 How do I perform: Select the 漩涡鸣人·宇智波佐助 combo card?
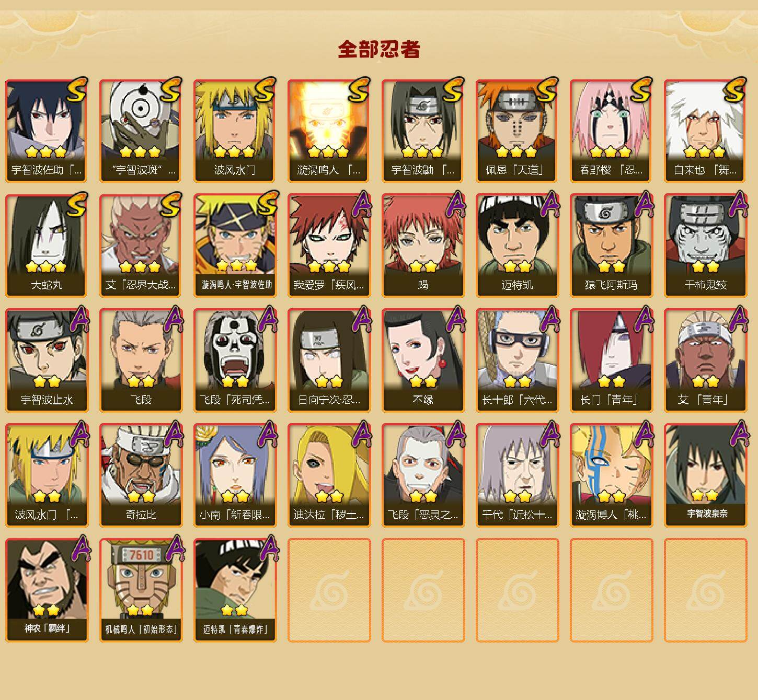(x=235, y=246)
